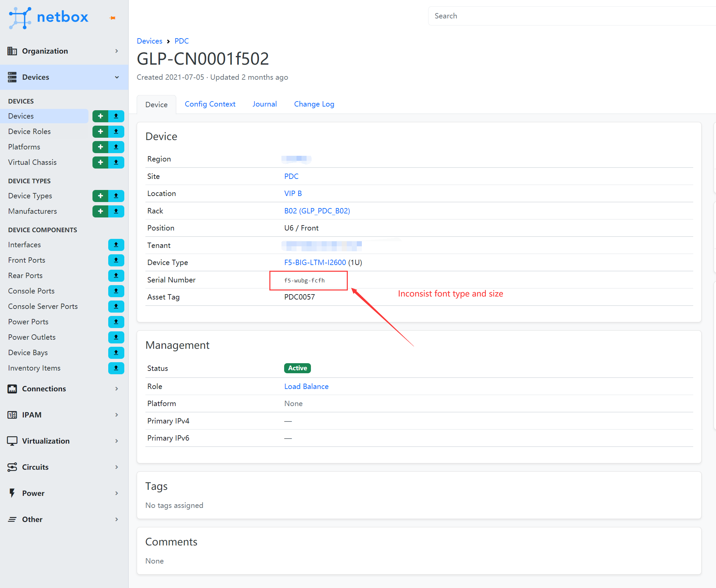Import Front Ports using the upload icon

(x=116, y=260)
